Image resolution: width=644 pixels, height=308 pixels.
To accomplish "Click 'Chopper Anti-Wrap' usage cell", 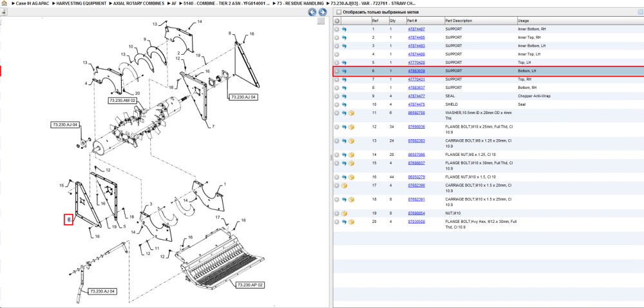I will [x=535, y=96].
